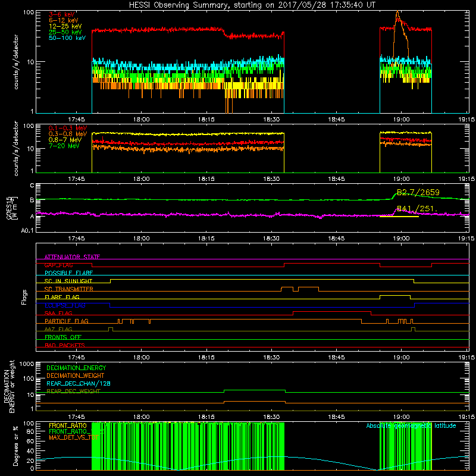The image size is (476, 476).
Task: Click the 'REAR_DEC_CHAN/128' legend label
Action: pos(79,383)
